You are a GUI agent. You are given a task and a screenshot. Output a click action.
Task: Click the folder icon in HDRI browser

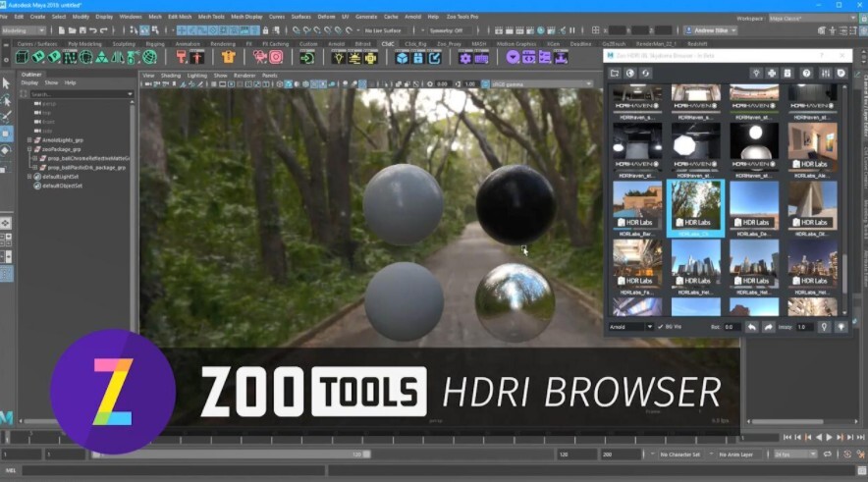click(x=615, y=73)
